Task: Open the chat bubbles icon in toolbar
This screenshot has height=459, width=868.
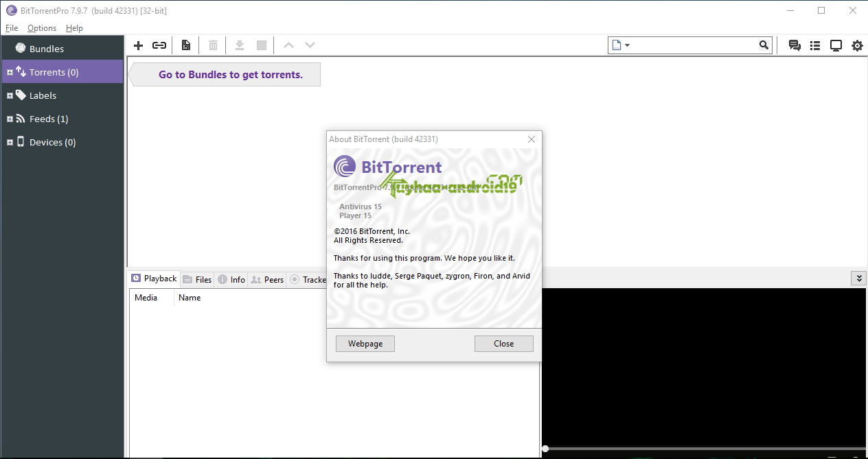Action: pos(795,45)
